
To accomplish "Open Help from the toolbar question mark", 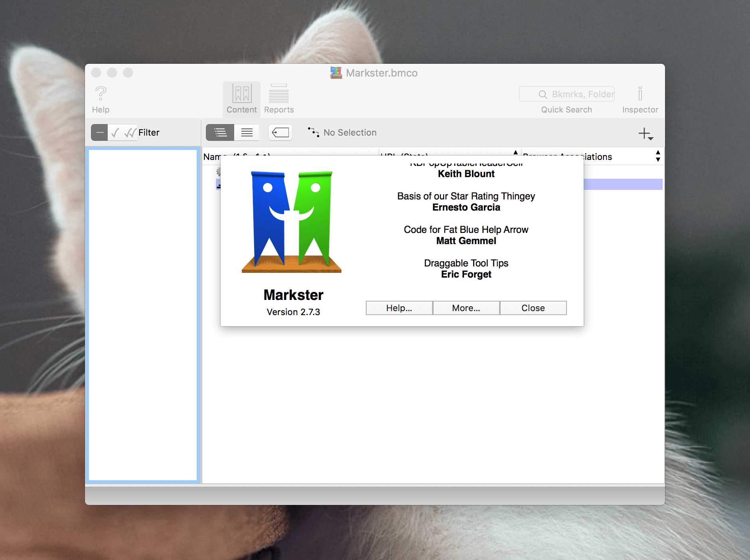I will point(101,100).
